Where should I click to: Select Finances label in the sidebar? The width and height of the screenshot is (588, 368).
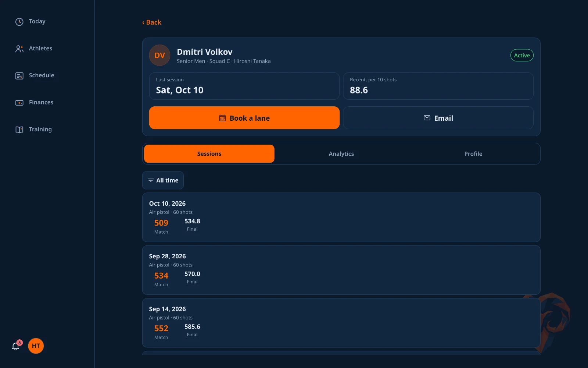pyautogui.click(x=41, y=102)
